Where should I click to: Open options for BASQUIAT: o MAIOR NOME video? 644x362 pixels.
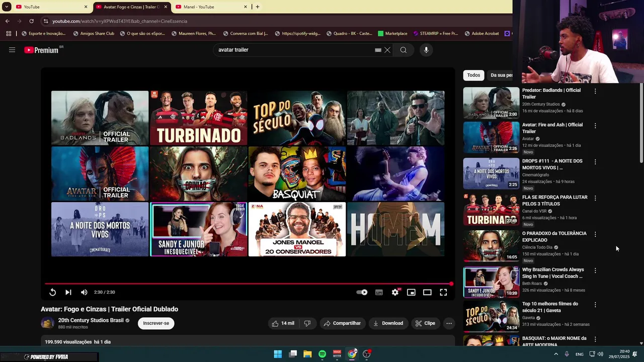pos(595,339)
